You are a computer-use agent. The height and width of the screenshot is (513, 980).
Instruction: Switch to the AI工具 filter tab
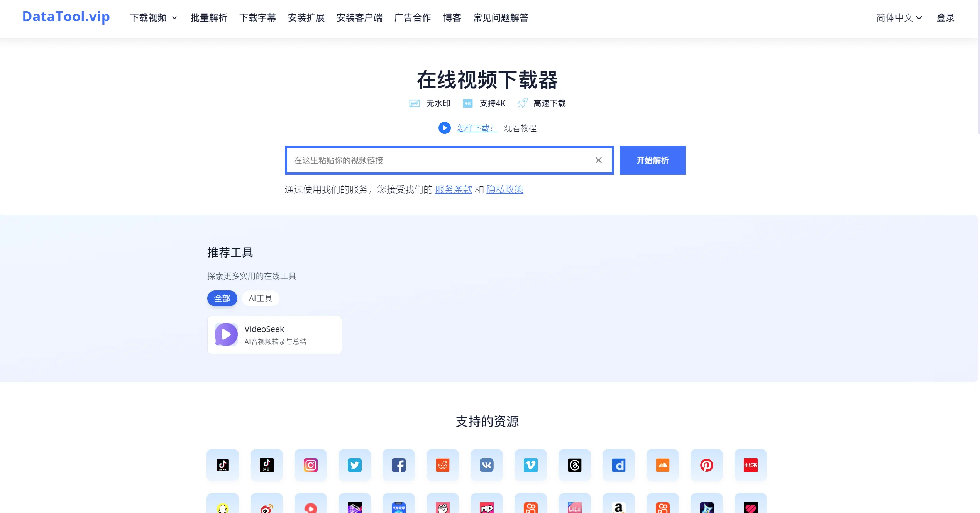click(x=261, y=298)
